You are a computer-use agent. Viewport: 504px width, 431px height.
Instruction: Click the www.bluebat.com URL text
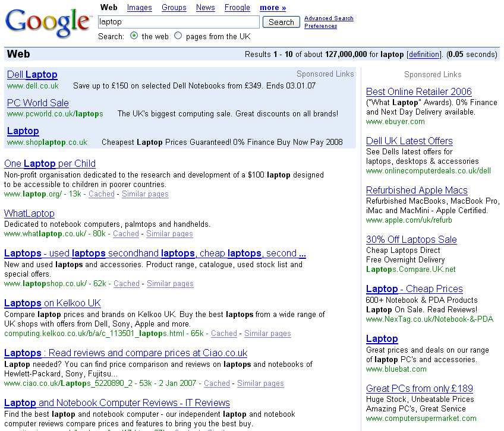tap(396, 369)
